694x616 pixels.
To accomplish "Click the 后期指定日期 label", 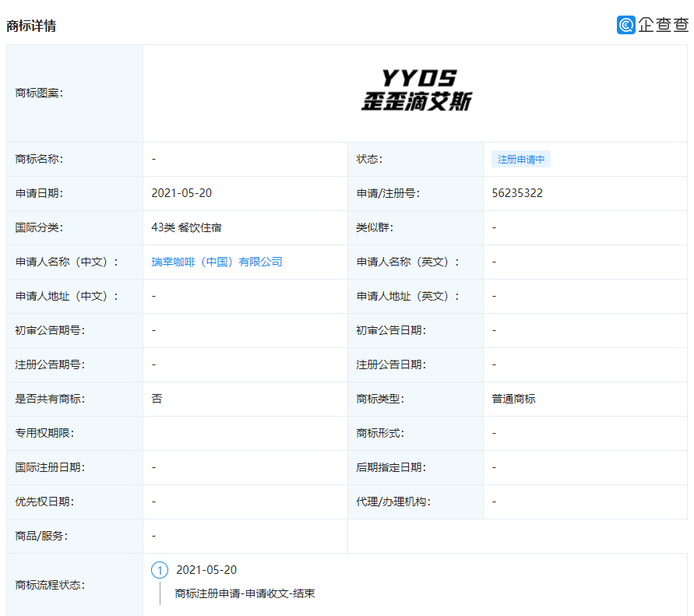I will 391,467.
